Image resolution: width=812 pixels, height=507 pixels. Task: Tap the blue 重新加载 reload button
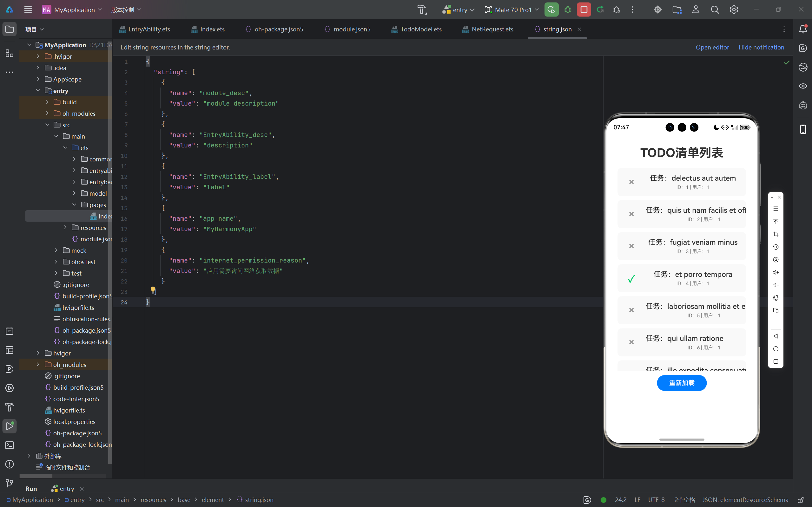click(x=682, y=383)
